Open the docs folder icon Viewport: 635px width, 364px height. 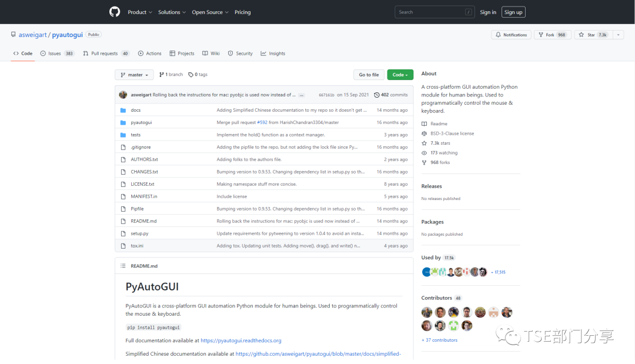coord(123,110)
